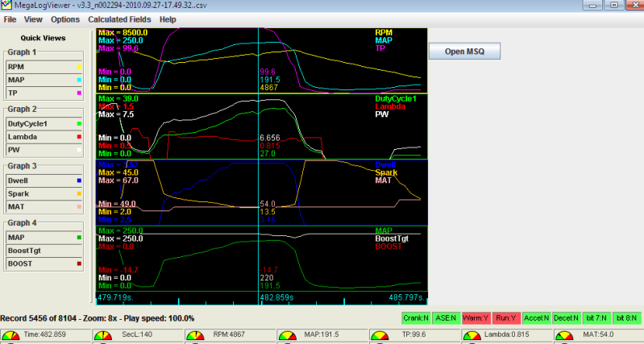644x344 pixels.
Task: Click the Open MSQ button
Action: (x=463, y=51)
